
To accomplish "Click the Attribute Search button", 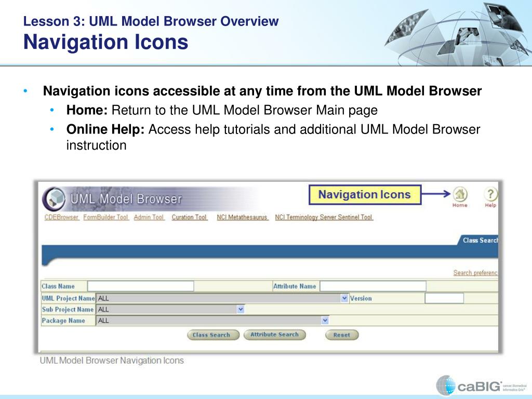I will [x=274, y=335].
